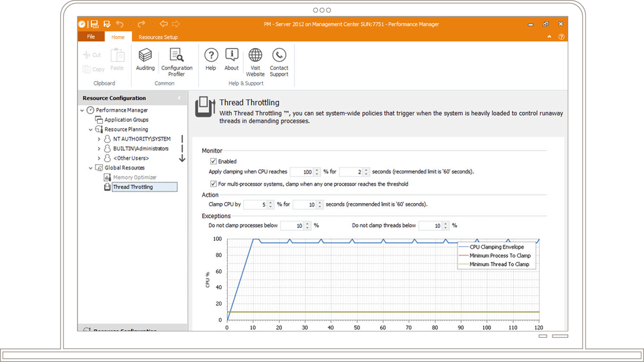Click the Cut scissors button
This screenshot has width=644, height=362.
(x=92, y=55)
